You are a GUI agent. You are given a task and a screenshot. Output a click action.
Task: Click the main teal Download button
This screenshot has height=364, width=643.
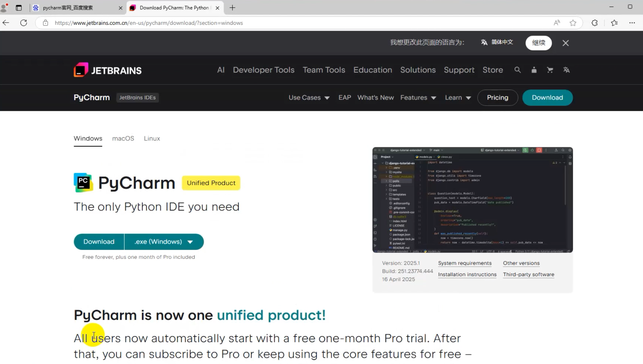tap(99, 242)
